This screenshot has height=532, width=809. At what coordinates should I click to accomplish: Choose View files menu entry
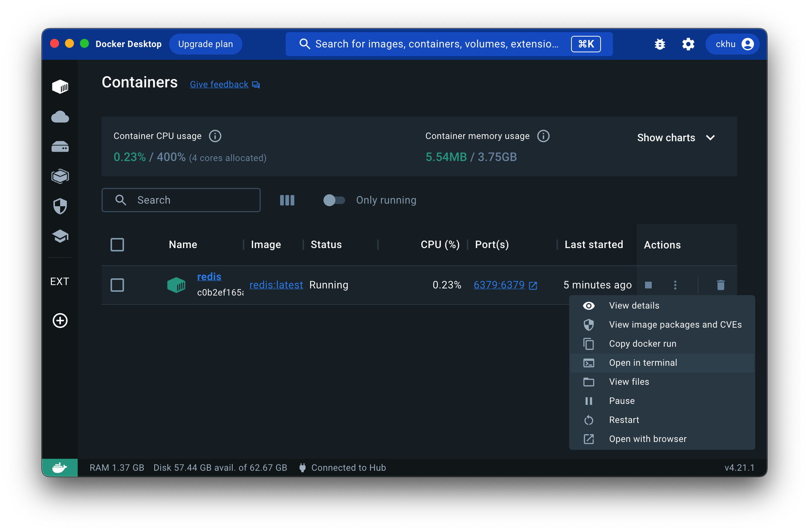tap(662, 382)
